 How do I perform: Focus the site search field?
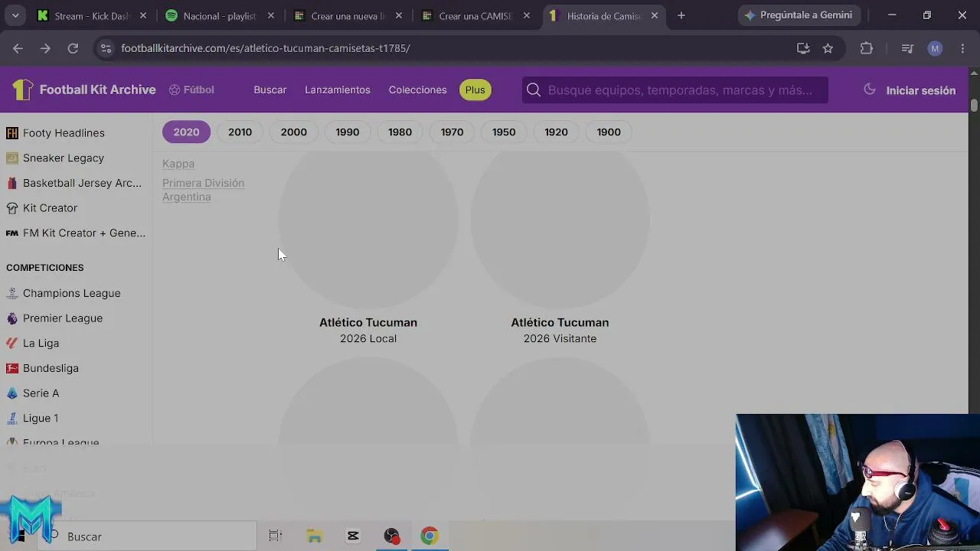pyautogui.click(x=675, y=90)
